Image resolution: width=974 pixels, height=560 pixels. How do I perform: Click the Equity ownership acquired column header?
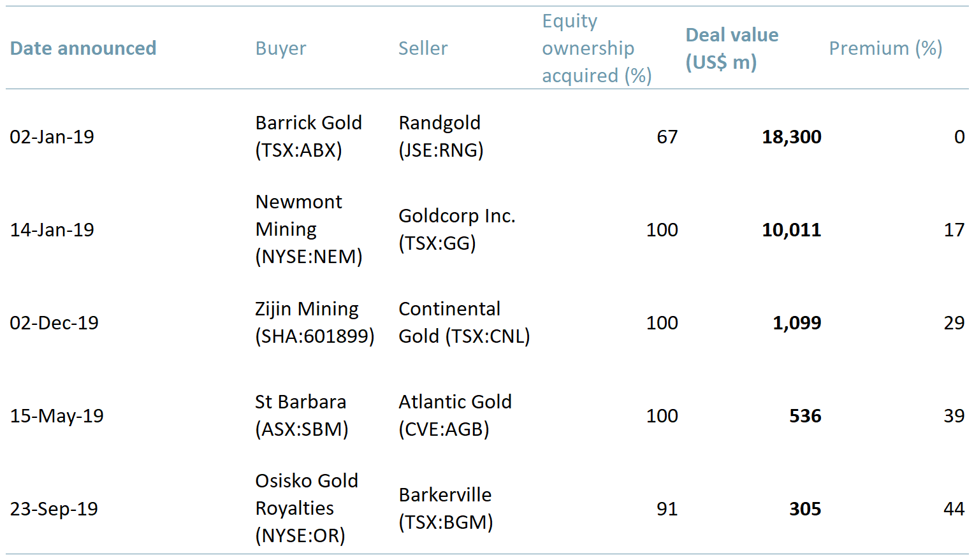[x=596, y=48]
